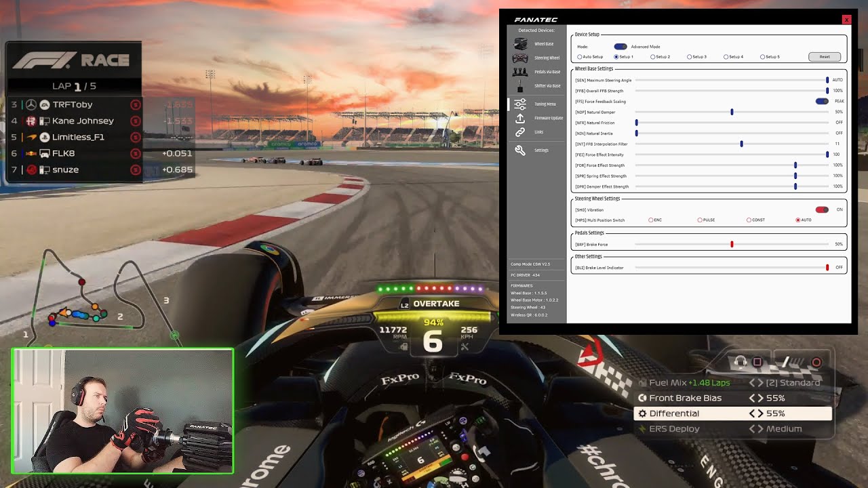The height and width of the screenshot is (488, 868).
Task: Click the Brake Force slider handle
Action: click(732, 244)
